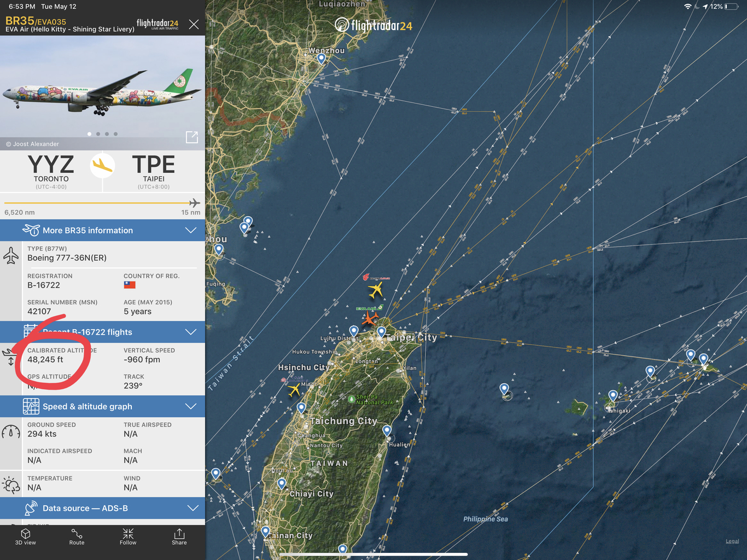
Task: Open the Hello Kitty aircraft photo
Action: 102,93
